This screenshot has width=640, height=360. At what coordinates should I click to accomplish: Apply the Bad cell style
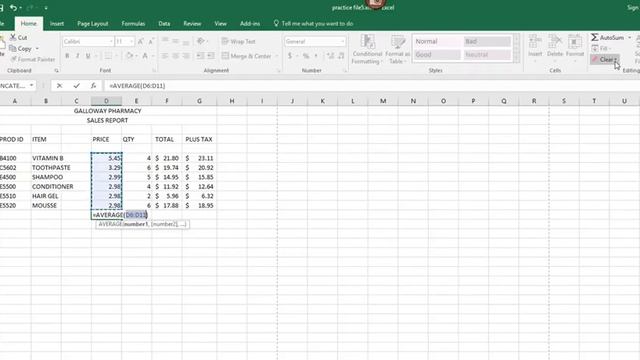coord(487,41)
